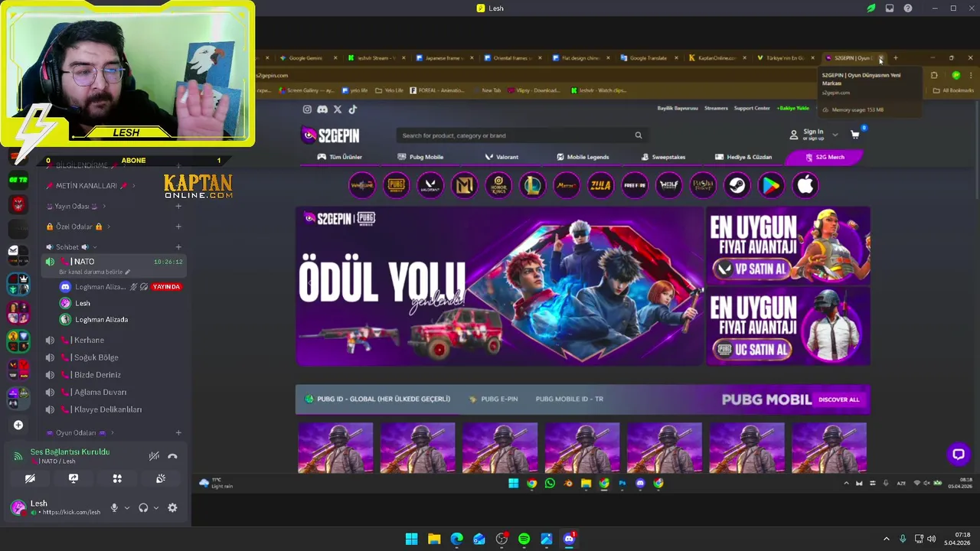980x551 pixels.
Task: Select the Steam round icon
Action: click(x=737, y=185)
